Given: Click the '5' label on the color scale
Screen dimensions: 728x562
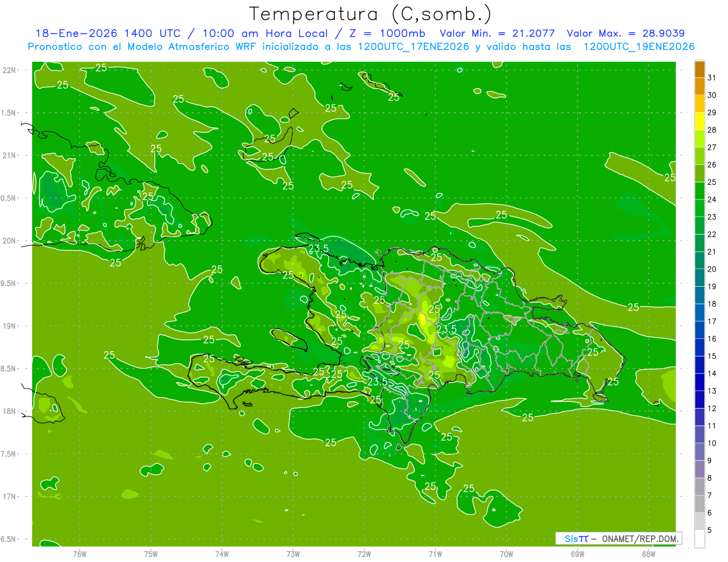Looking at the screenshot, I should pyautogui.click(x=710, y=530).
